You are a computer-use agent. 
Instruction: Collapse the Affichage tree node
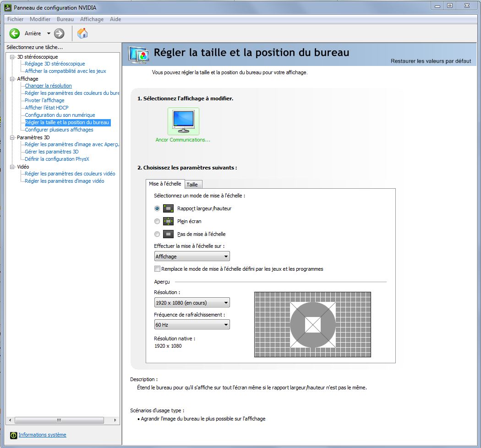click(12, 79)
